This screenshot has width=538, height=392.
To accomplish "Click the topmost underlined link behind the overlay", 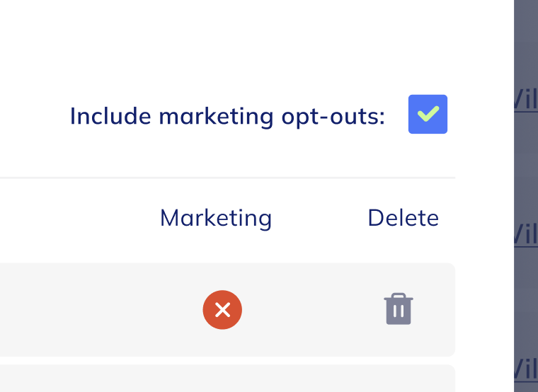I will pos(527,100).
